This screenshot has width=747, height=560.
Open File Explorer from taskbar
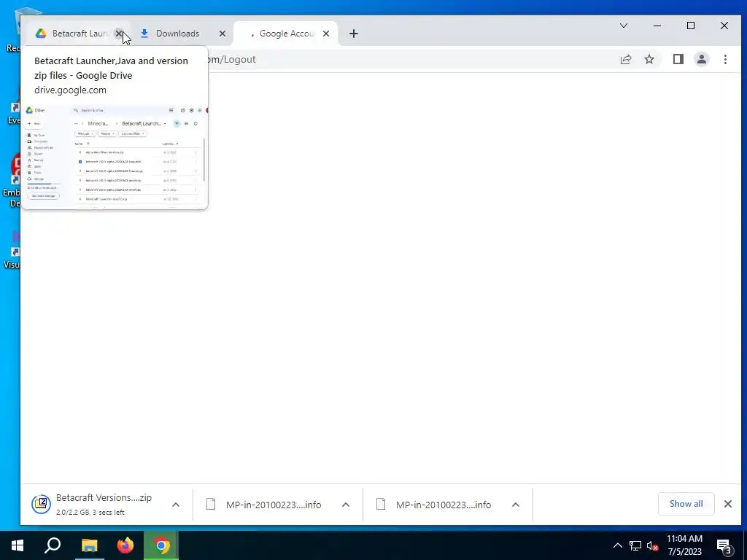[x=89, y=545]
